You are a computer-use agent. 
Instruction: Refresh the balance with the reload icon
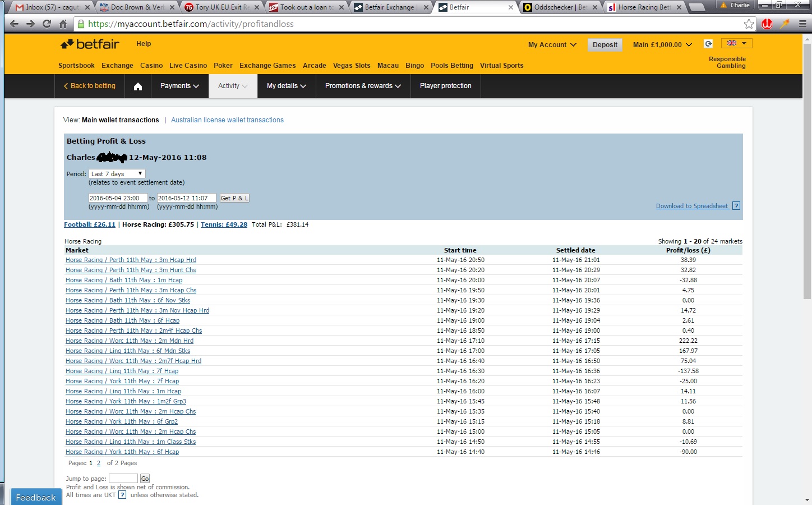[x=709, y=44]
